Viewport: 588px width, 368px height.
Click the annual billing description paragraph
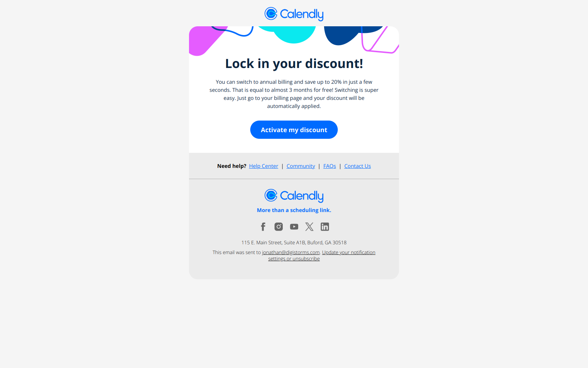click(294, 94)
